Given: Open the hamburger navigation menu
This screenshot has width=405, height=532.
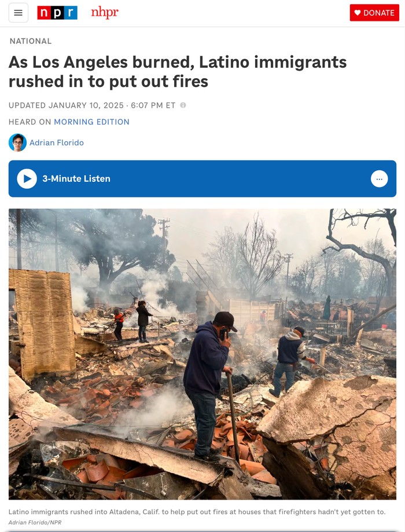Looking at the screenshot, I should (19, 13).
